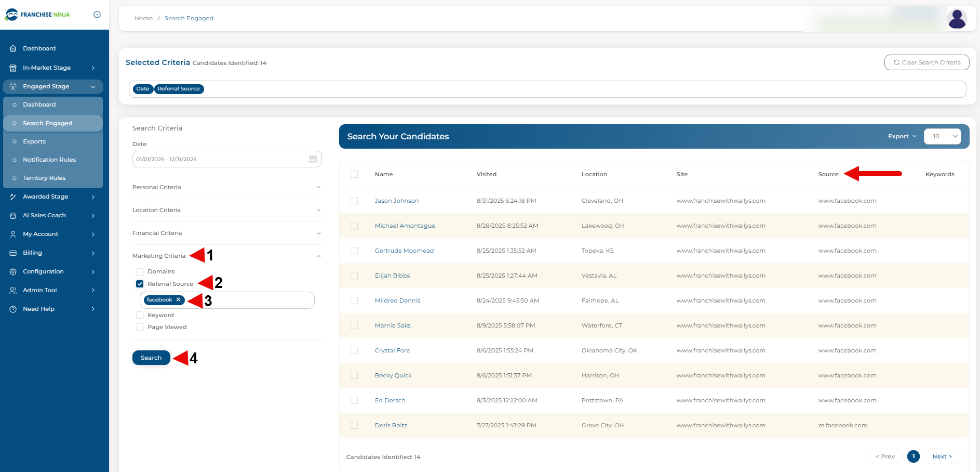Open the Export dropdown menu

(x=902, y=136)
